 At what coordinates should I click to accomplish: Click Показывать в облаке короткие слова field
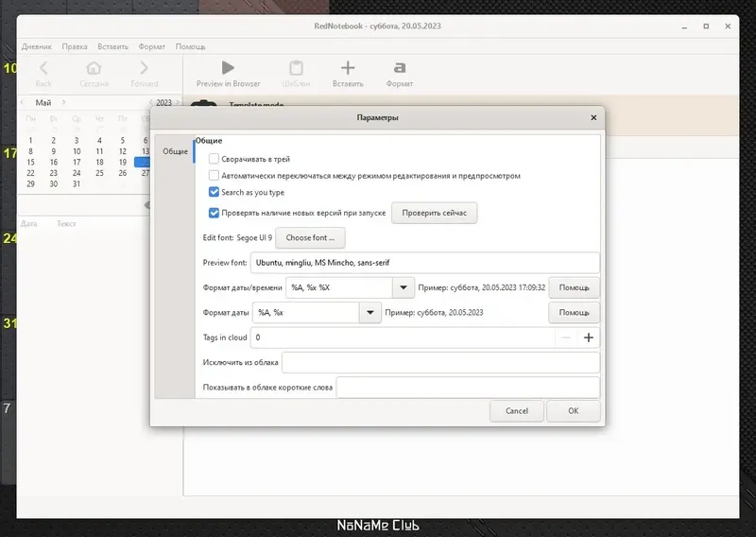468,388
